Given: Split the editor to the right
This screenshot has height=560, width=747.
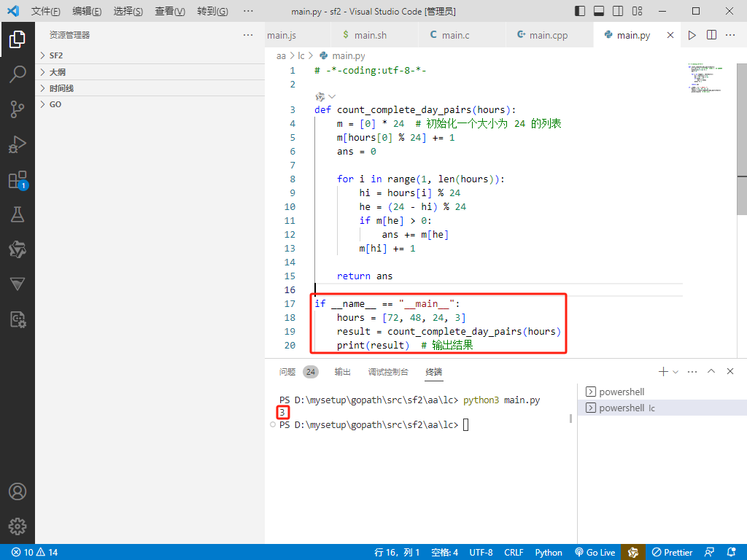Looking at the screenshot, I should tap(711, 35).
